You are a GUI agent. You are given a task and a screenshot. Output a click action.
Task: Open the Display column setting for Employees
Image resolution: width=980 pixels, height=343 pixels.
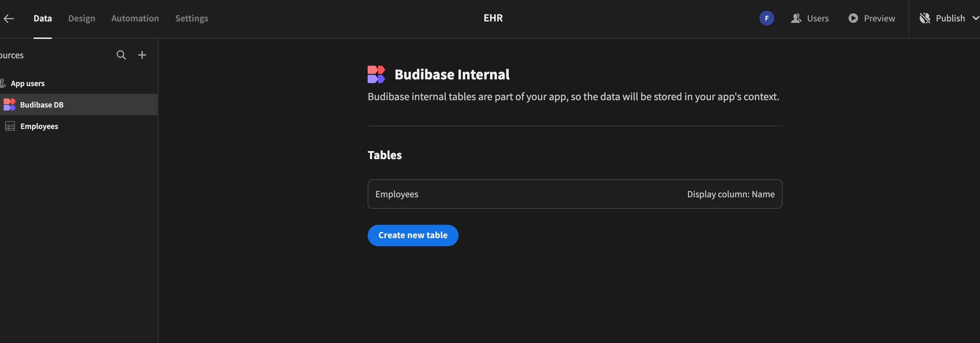(730, 194)
